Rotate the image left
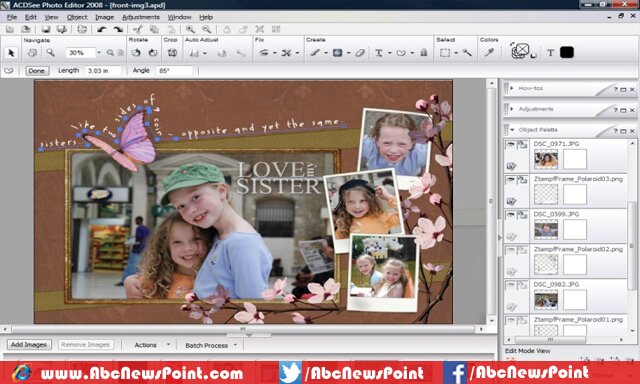 point(136,53)
